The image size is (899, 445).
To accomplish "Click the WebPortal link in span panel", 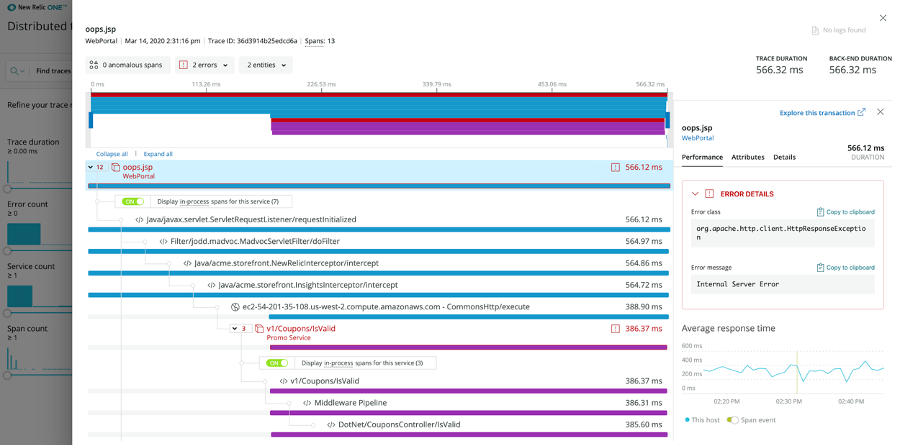I will tap(697, 138).
